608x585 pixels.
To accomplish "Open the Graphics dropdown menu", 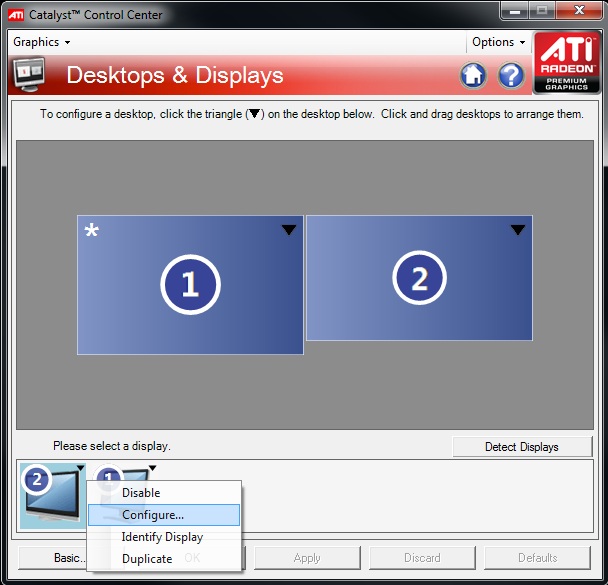I will pos(41,42).
